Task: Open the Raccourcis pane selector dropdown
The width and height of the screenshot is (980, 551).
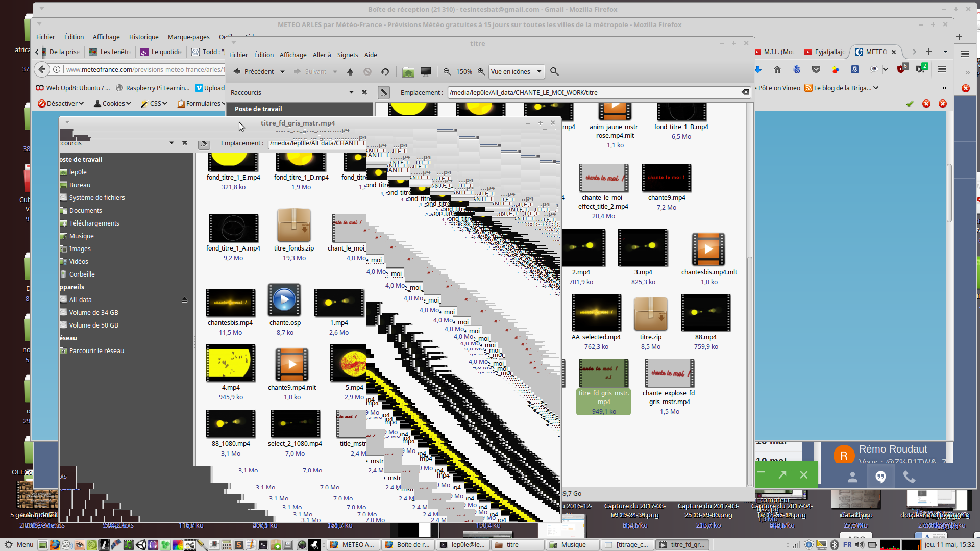Action: tap(351, 92)
